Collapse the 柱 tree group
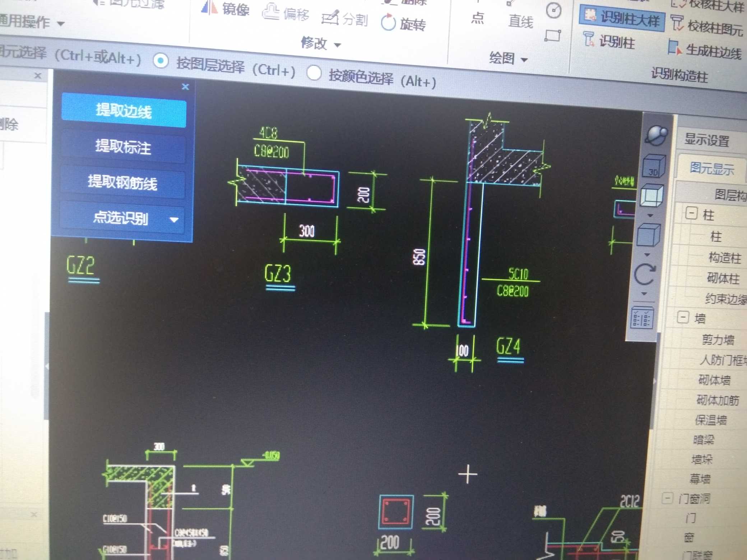The height and width of the screenshot is (560, 747). click(x=691, y=213)
